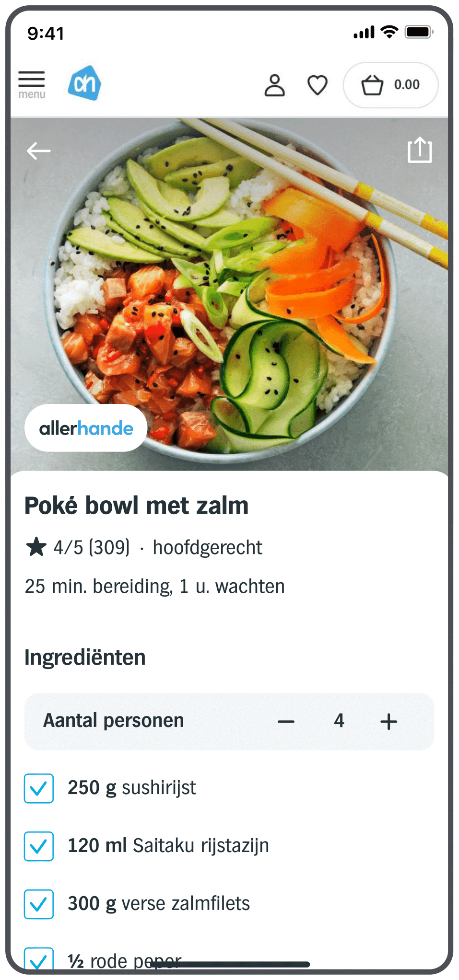Select the hoofdgerecht category label

pyautogui.click(x=207, y=547)
